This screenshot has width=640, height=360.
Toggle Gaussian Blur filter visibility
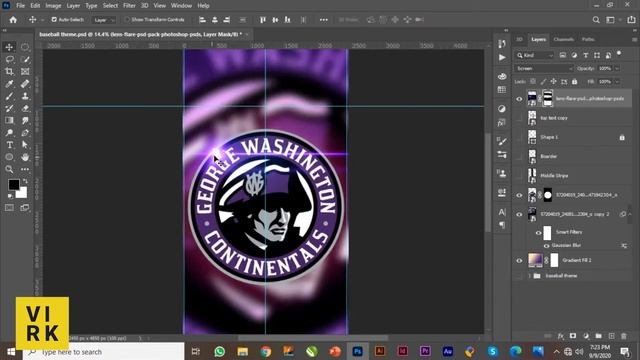pyautogui.click(x=547, y=245)
